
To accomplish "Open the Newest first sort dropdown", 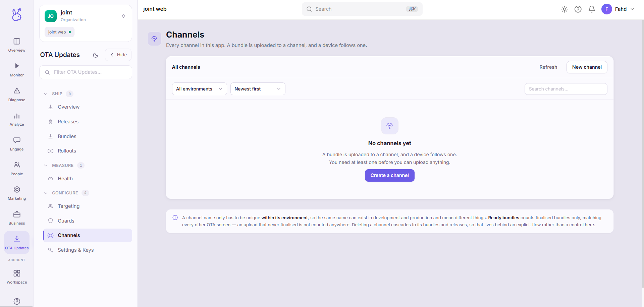I will (258, 89).
